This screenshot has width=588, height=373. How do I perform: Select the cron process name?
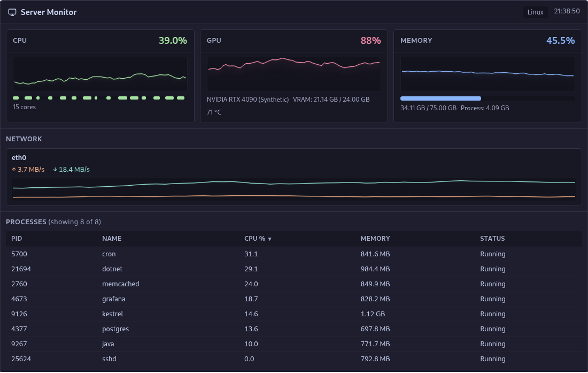[x=109, y=254]
